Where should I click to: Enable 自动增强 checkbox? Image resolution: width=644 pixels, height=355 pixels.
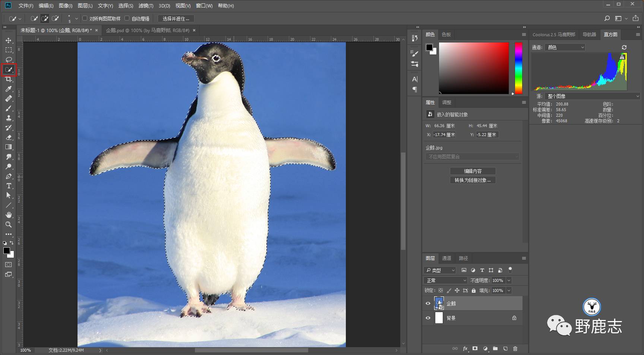[x=127, y=18]
